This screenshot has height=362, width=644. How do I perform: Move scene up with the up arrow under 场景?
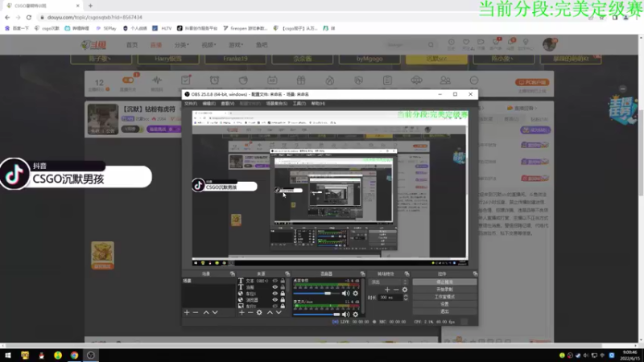[206, 313]
